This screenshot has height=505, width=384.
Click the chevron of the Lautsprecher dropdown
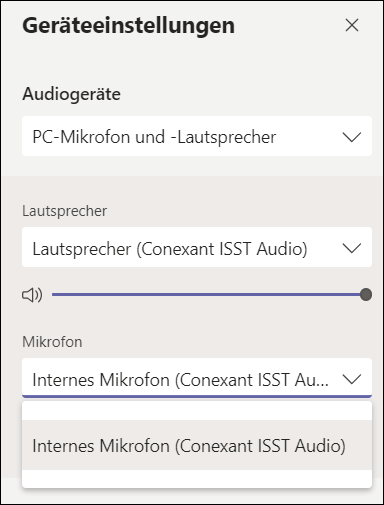tap(352, 248)
